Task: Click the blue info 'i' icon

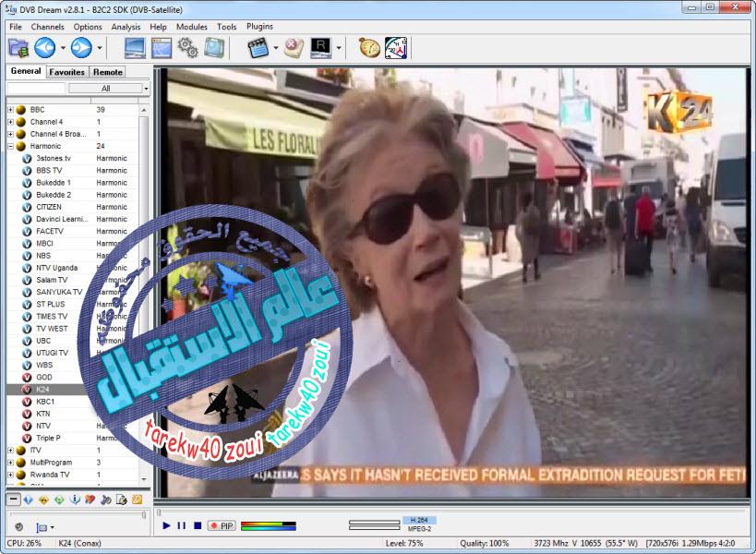Action: pyautogui.click(x=75, y=500)
